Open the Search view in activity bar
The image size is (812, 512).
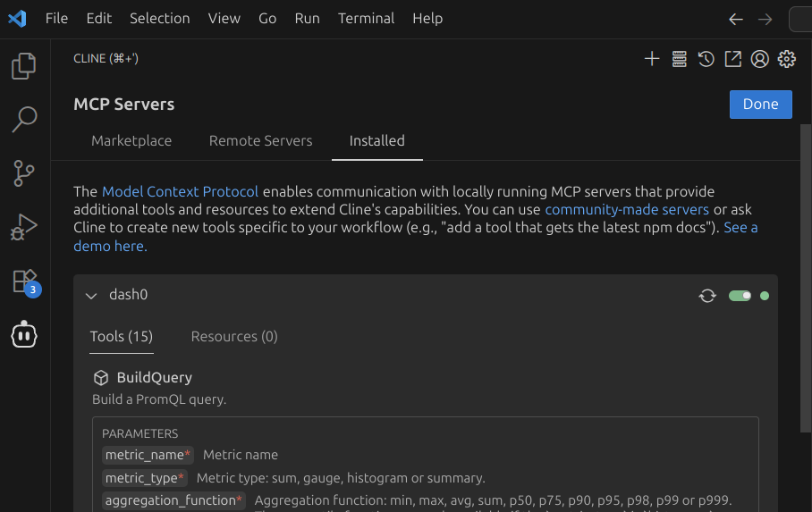point(24,119)
